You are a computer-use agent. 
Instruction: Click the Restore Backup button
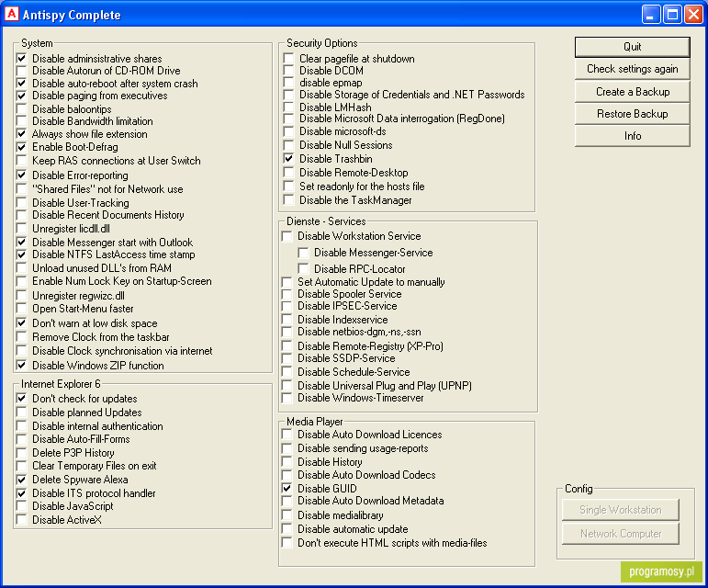pos(632,114)
